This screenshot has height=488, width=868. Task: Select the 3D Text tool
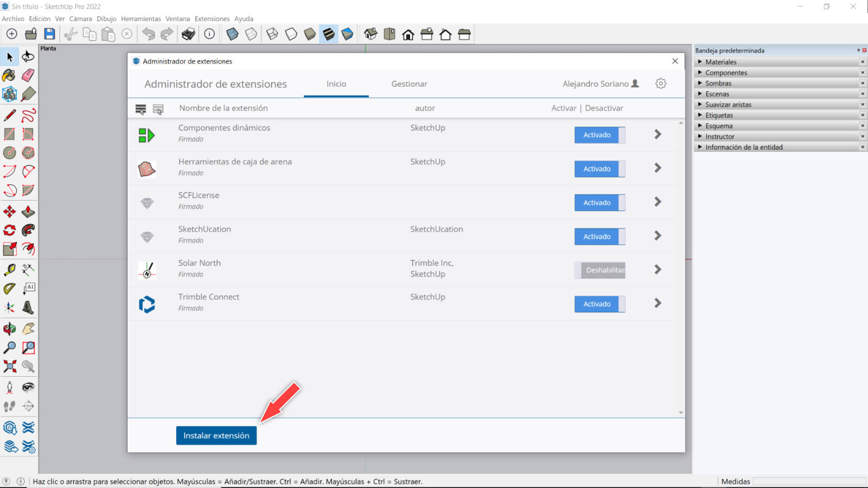(28, 308)
